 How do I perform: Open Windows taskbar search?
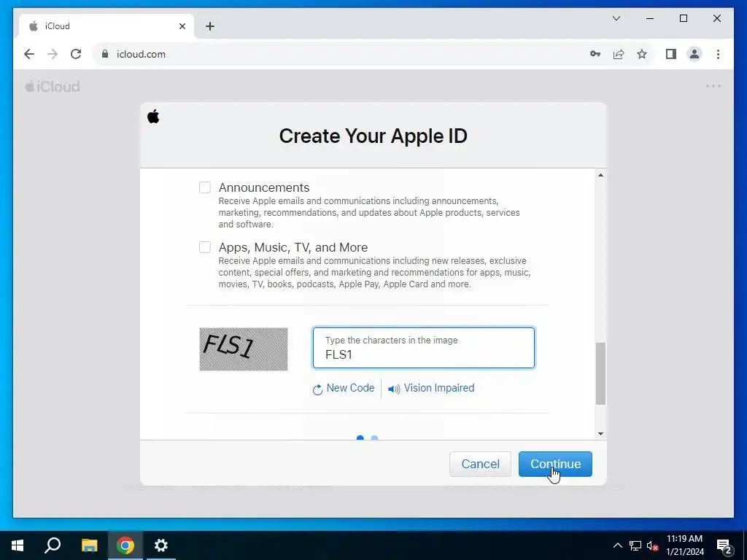point(53,545)
